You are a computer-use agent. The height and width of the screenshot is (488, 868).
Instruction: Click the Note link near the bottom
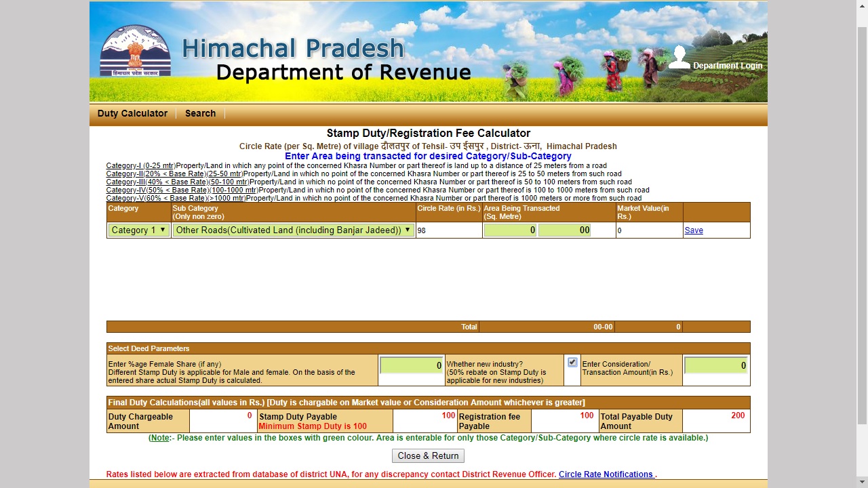point(161,438)
